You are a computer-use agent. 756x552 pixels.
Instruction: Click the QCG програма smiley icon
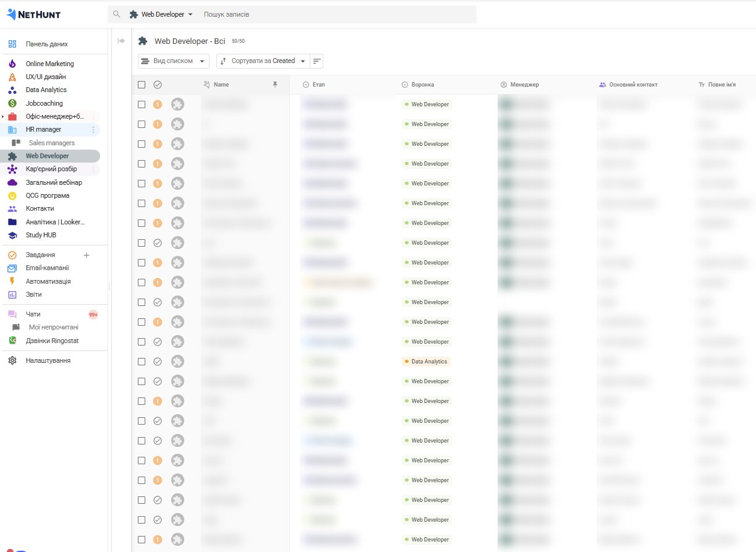click(12, 196)
